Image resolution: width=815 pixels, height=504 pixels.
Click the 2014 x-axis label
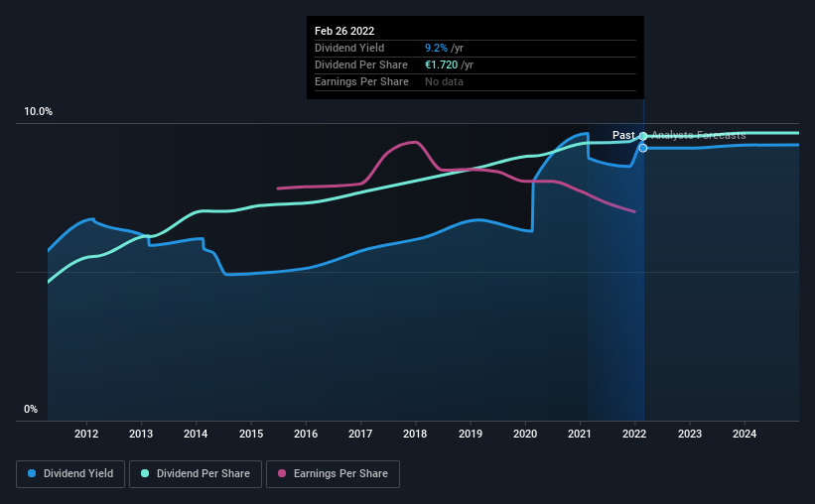pyautogui.click(x=196, y=434)
